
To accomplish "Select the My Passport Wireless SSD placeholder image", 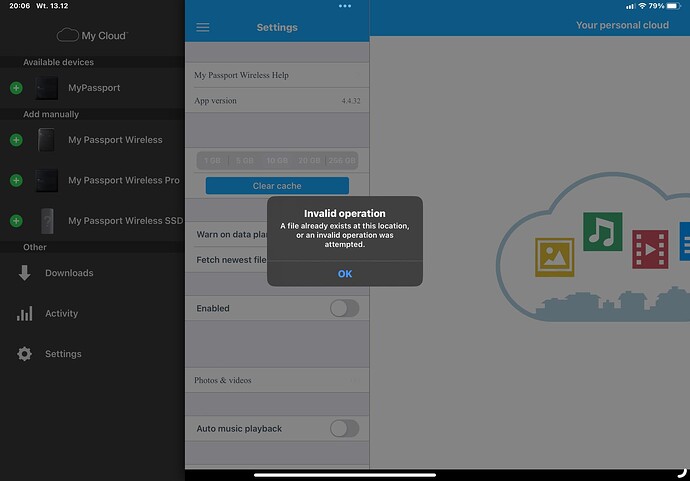I will (x=47, y=221).
